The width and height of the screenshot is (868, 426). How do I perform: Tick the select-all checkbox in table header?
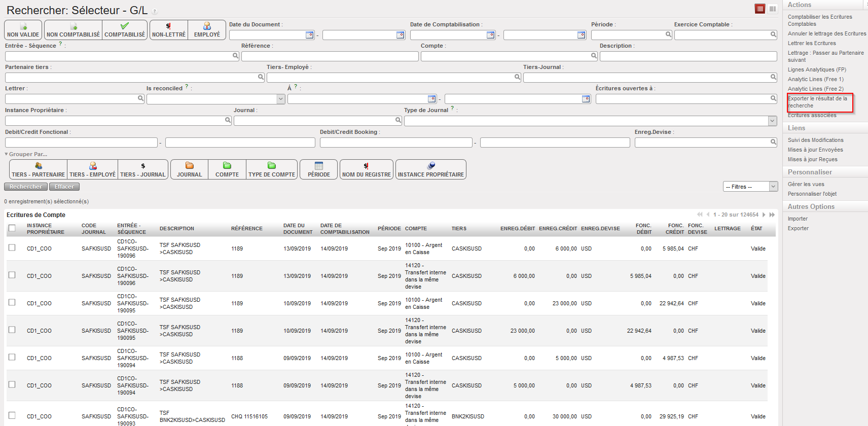12,228
